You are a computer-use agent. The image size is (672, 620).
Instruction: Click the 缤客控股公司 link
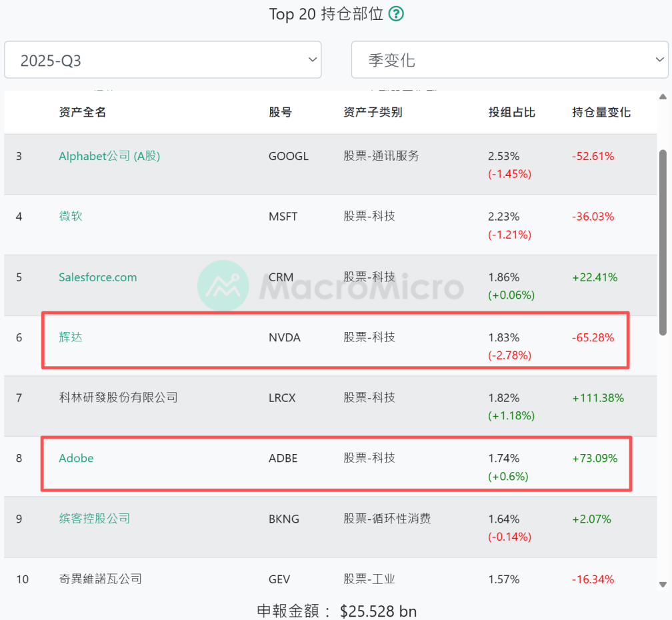[x=94, y=519]
